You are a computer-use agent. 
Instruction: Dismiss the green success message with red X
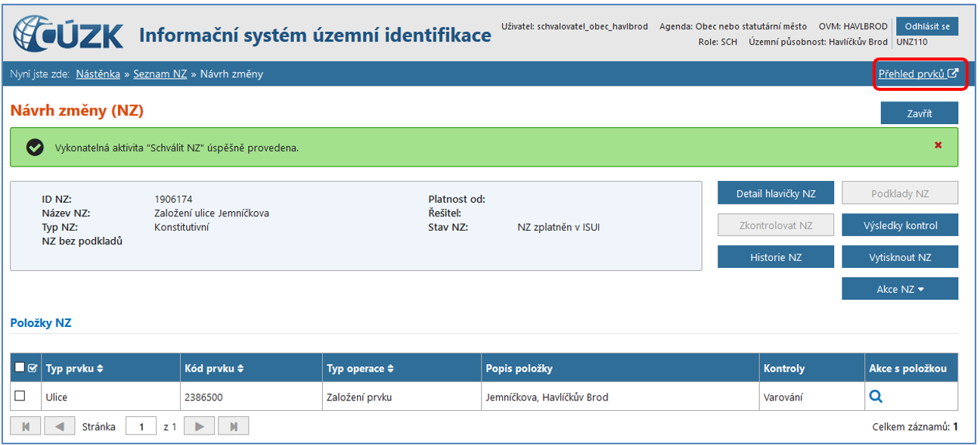click(x=938, y=145)
